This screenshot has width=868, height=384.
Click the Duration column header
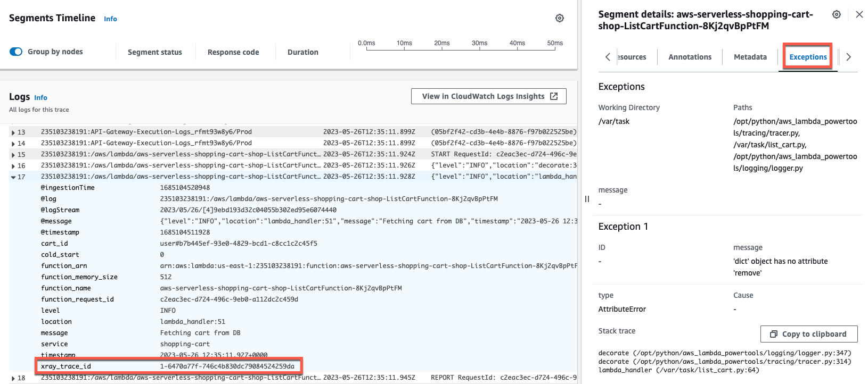303,52
